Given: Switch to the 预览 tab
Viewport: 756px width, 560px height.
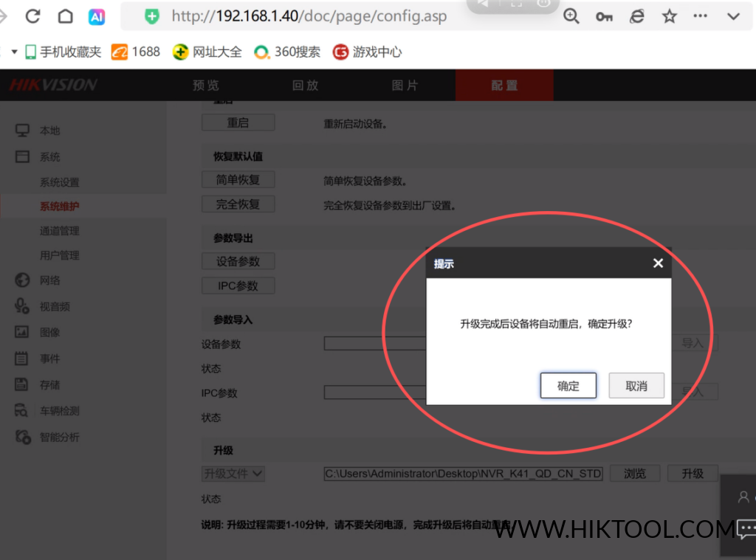Looking at the screenshot, I should pos(206,86).
